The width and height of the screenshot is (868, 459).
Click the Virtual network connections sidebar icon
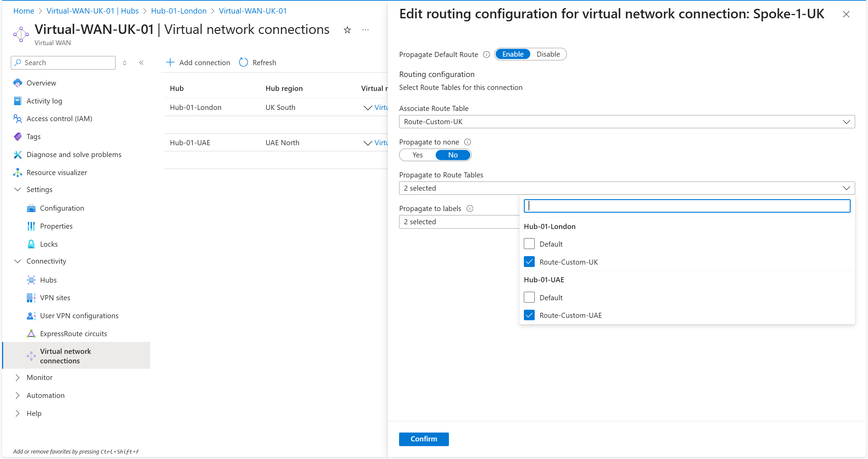[31, 356]
